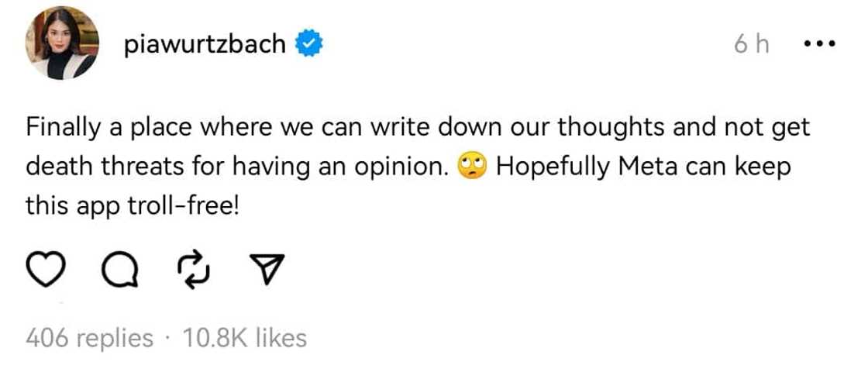Open the three-dot more options menu

pyautogui.click(x=820, y=45)
